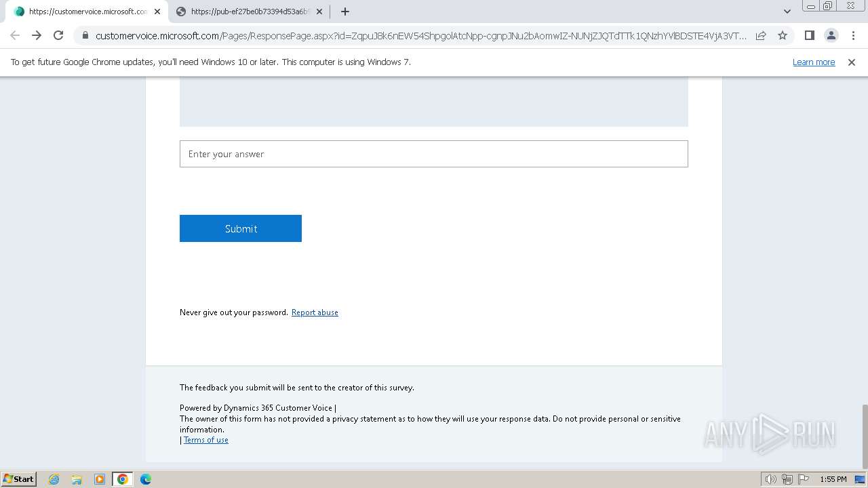Viewport: 868px width, 488px height.
Task: Close the customervoice.microsoft.com tab
Action: click(157, 12)
